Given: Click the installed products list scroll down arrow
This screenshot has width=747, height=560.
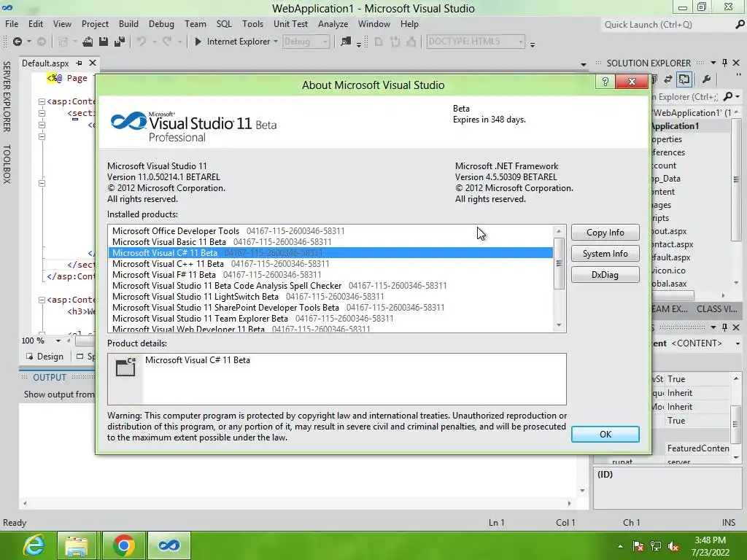Looking at the screenshot, I should point(559,326).
